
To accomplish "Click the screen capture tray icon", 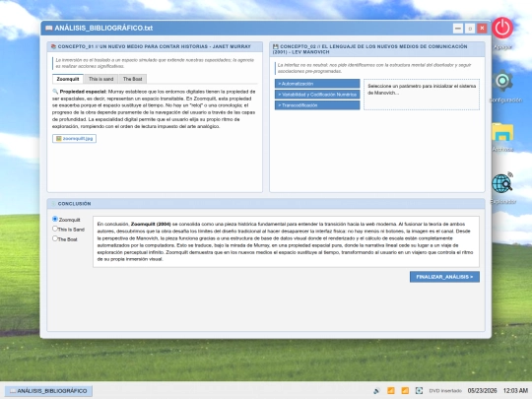I will click(x=419, y=391).
